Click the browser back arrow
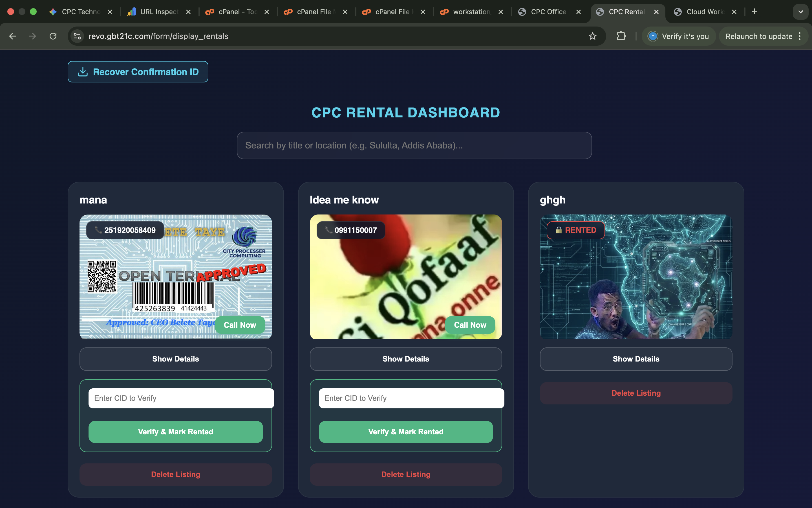Viewport: 812px width, 508px height. coord(12,36)
